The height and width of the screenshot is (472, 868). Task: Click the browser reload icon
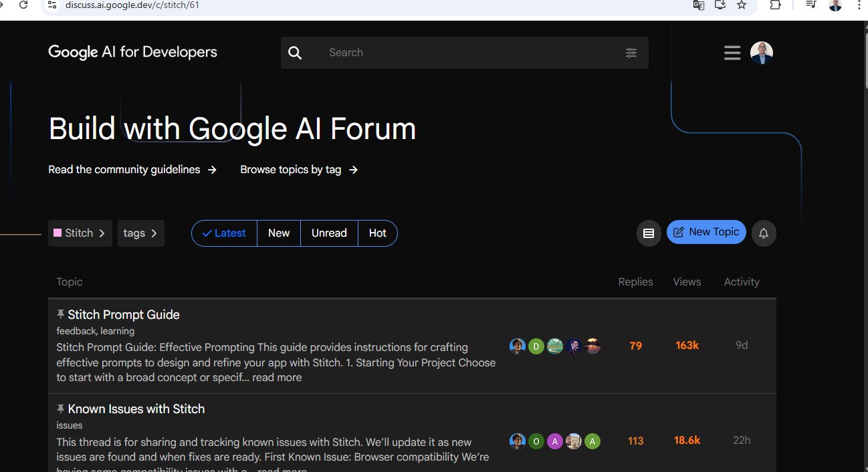click(x=23, y=5)
